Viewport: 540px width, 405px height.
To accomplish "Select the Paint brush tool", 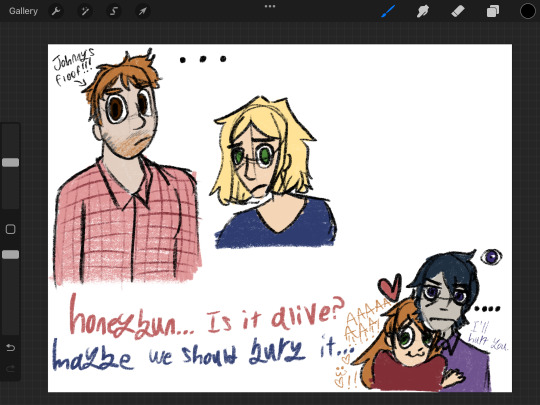I will [388, 11].
